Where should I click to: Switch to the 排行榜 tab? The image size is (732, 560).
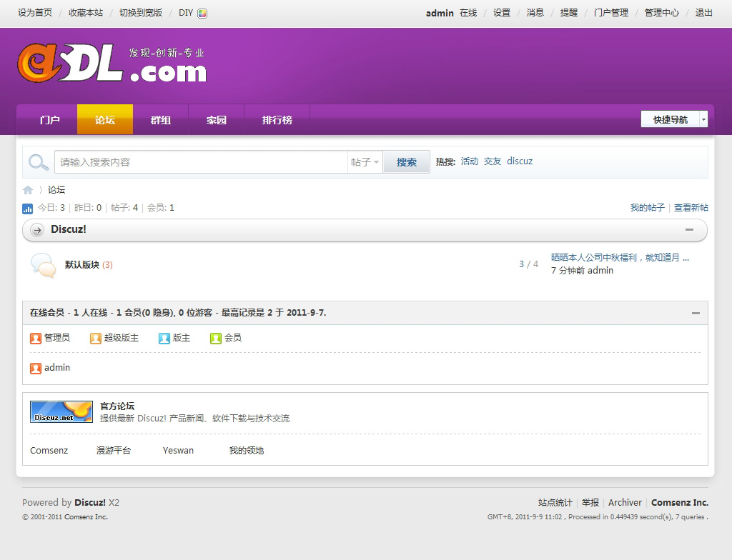coord(277,120)
